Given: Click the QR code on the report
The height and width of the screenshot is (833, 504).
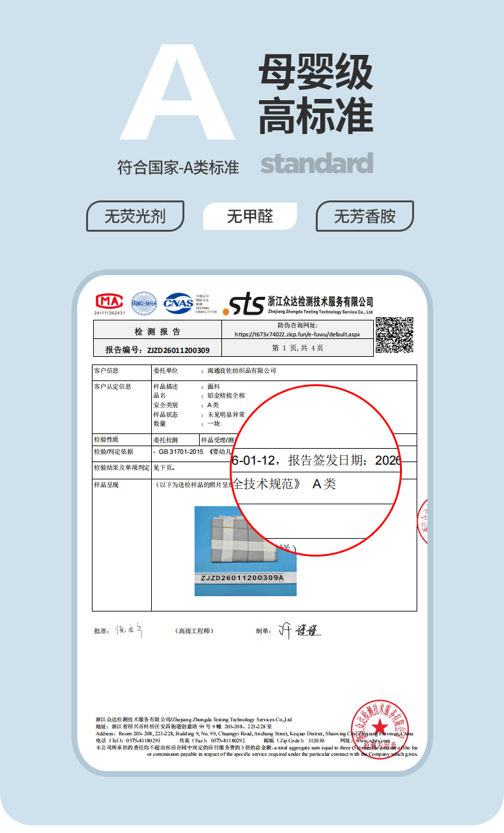Looking at the screenshot, I should click(394, 335).
